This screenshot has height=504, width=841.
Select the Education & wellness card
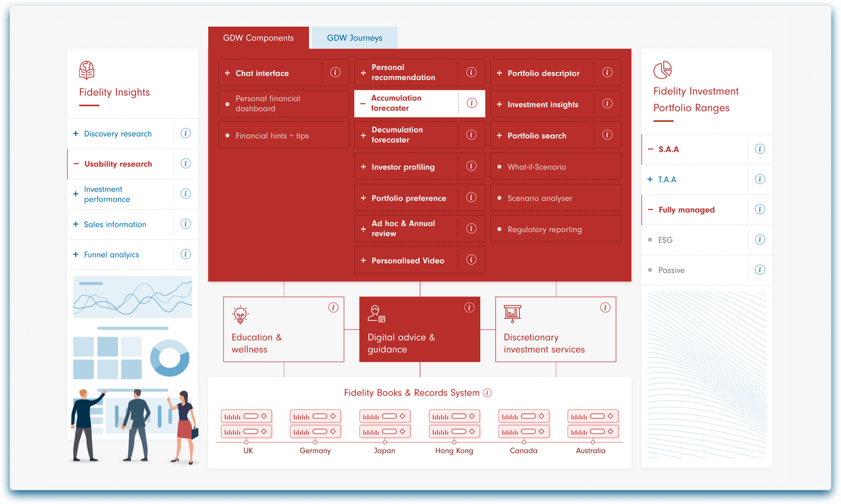[x=284, y=330]
